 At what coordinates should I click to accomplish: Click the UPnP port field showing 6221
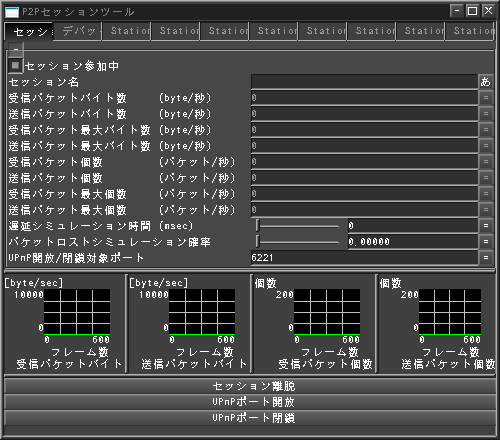point(365,258)
